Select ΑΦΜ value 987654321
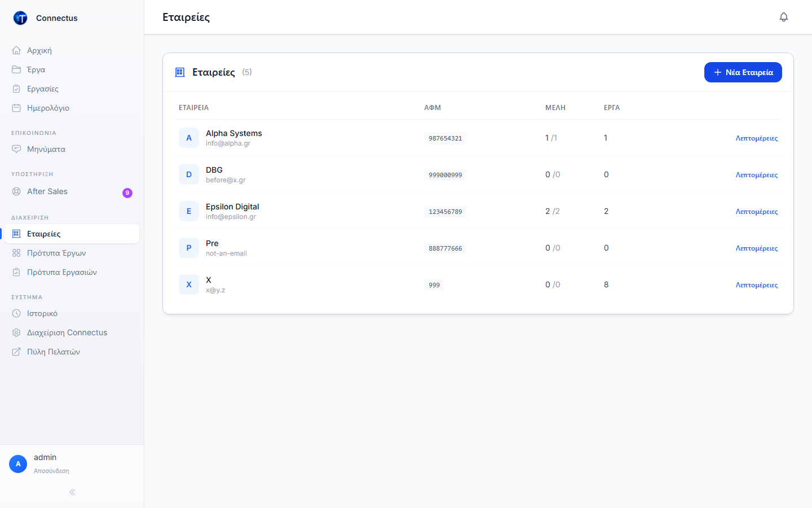 pyautogui.click(x=445, y=138)
